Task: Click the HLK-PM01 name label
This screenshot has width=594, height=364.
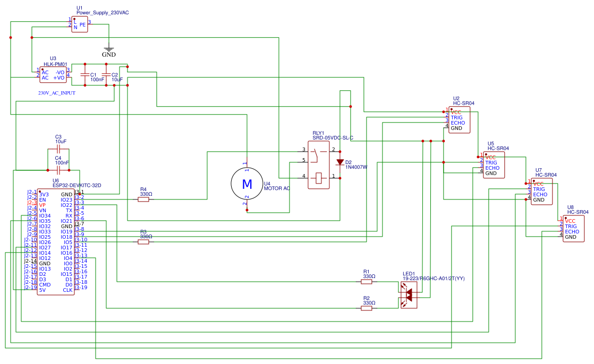Action: coord(55,64)
